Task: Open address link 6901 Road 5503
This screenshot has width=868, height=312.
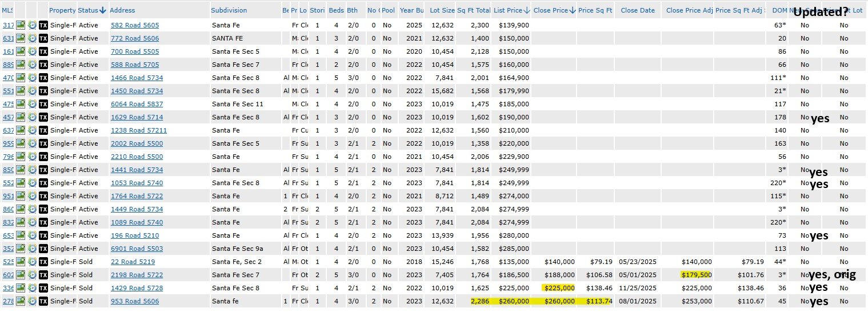Action: click(x=137, y=249)
